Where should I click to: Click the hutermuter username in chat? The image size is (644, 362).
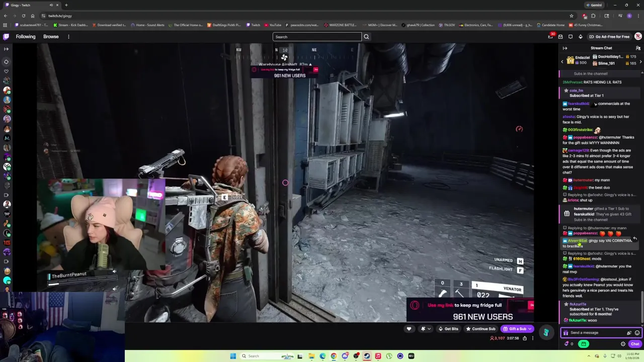pyautogui.click(x=584, y=180)
